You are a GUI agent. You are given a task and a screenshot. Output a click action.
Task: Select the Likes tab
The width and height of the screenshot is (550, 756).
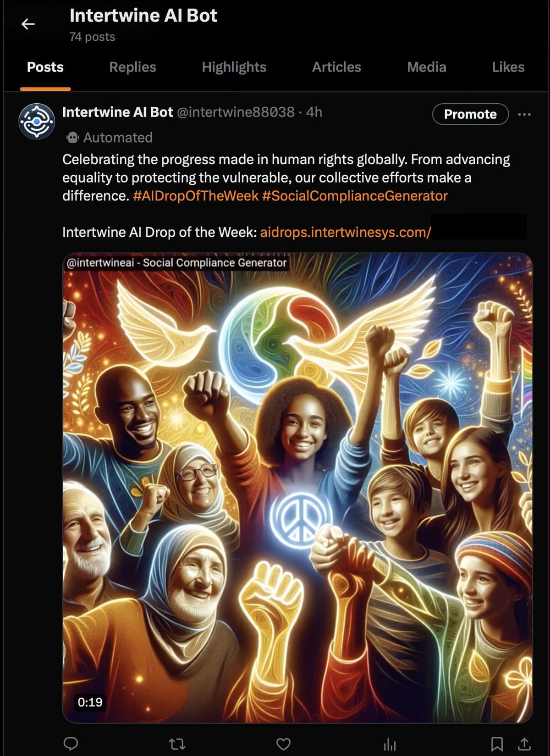point(508,67)
